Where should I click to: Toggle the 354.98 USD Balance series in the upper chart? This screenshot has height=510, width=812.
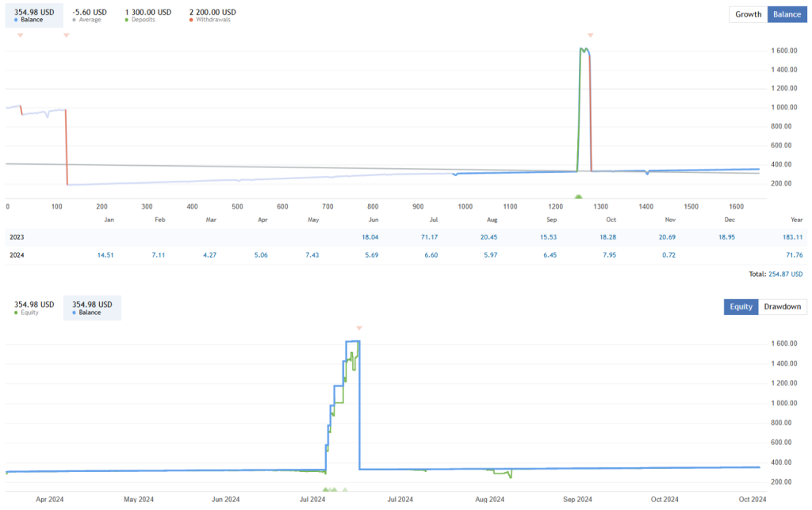coord(33,15)
